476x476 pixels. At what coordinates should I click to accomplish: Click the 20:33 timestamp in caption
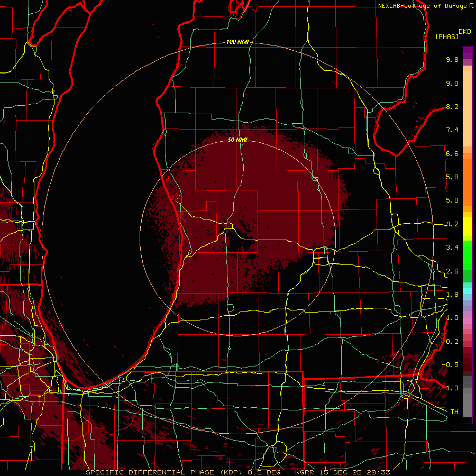click(378, 472)
